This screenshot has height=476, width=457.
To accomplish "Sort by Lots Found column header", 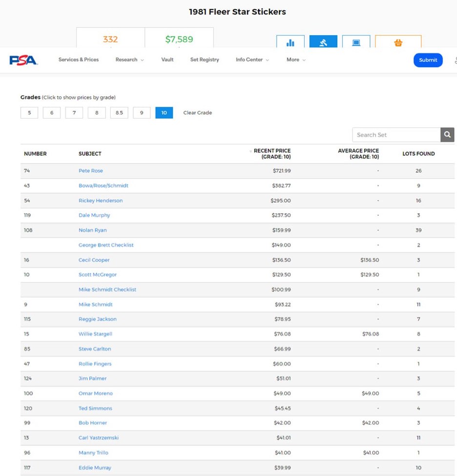I will (418, 154).
